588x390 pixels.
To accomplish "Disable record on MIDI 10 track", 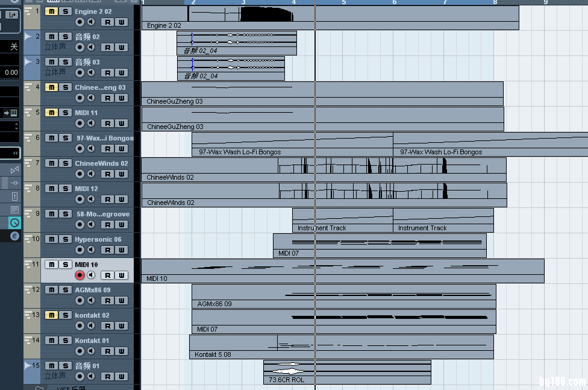I will pos(80,275).
